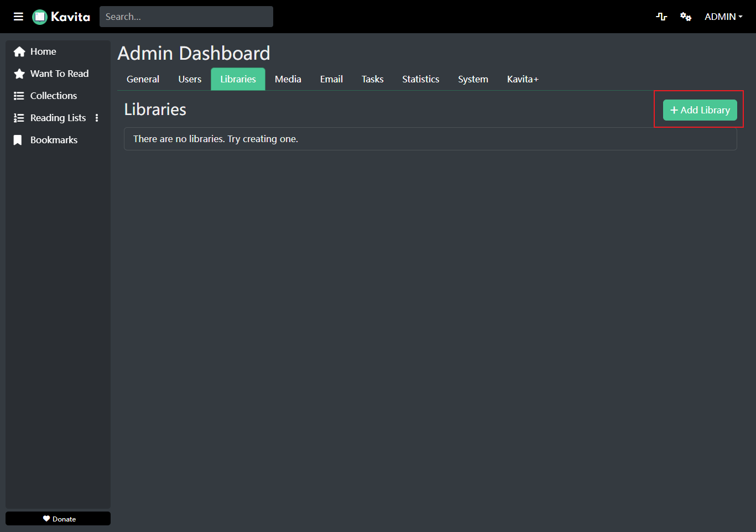Switch to the Tasks tab
This screenshot has height=532, width=756.
click(x=373, y=79)
